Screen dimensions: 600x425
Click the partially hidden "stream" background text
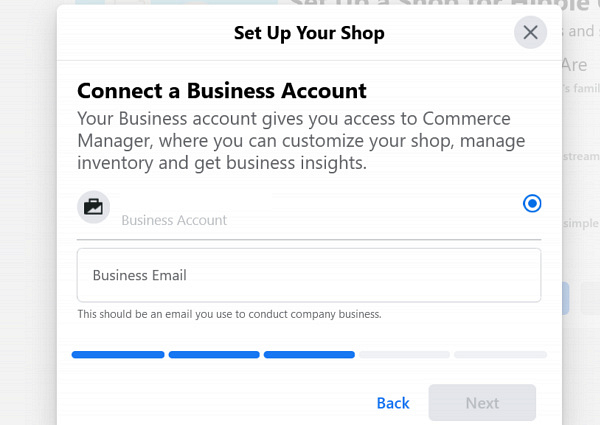(x=579, y=156)
